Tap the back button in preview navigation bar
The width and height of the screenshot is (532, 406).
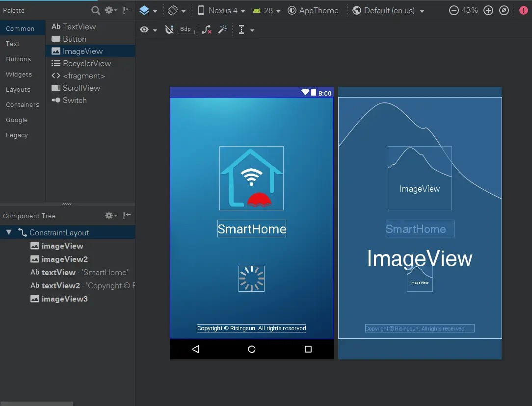[x=195, y=349]
